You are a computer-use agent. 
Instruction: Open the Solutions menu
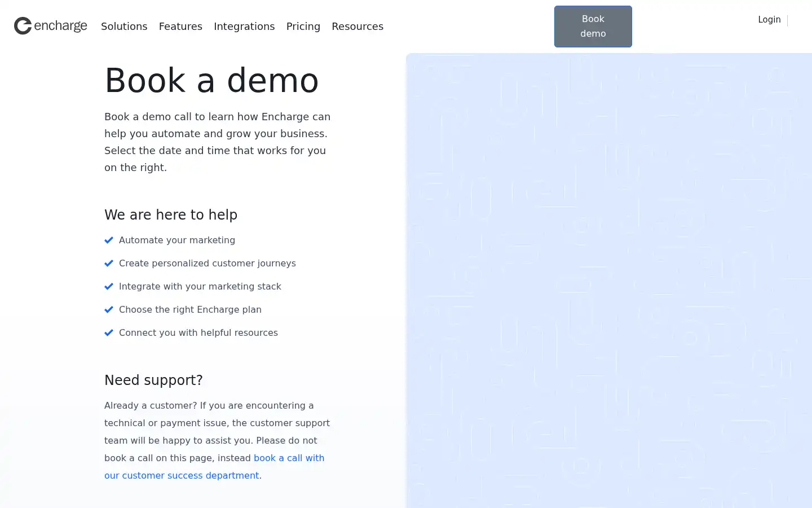pyautogui.click(x=124, y=27)
